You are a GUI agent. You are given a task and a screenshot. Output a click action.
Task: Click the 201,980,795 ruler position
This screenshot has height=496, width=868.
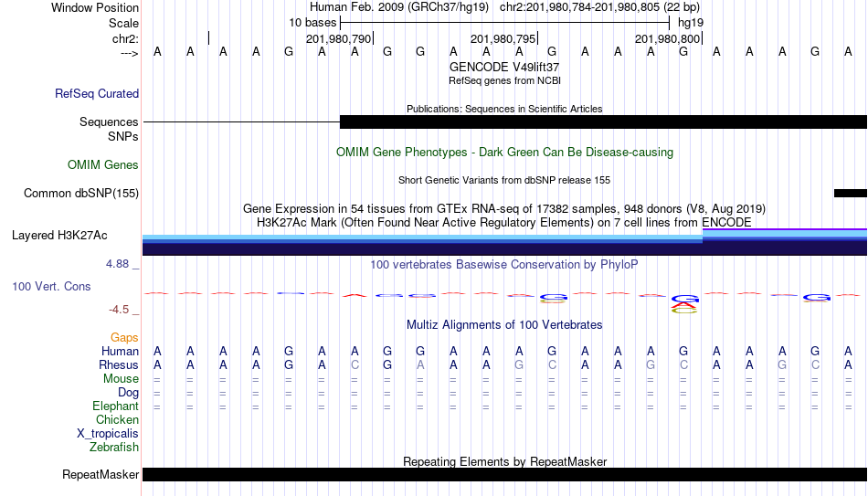point(503,38)
